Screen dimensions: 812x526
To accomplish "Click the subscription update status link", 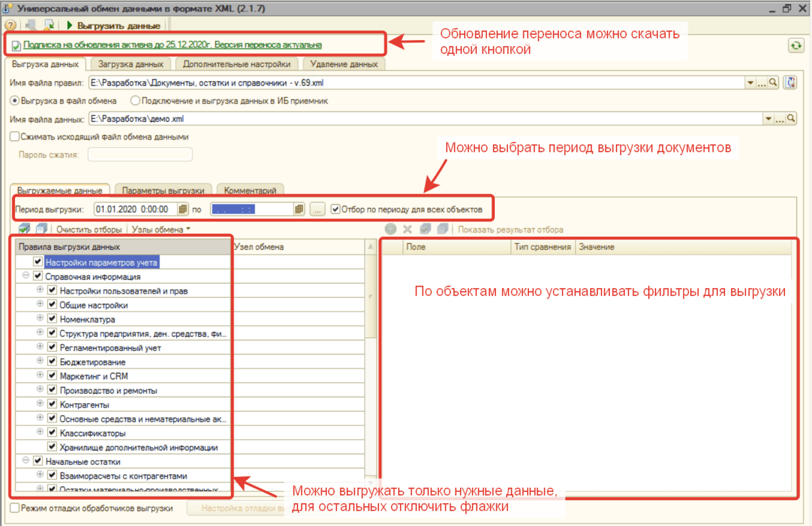I will point(172,45).
